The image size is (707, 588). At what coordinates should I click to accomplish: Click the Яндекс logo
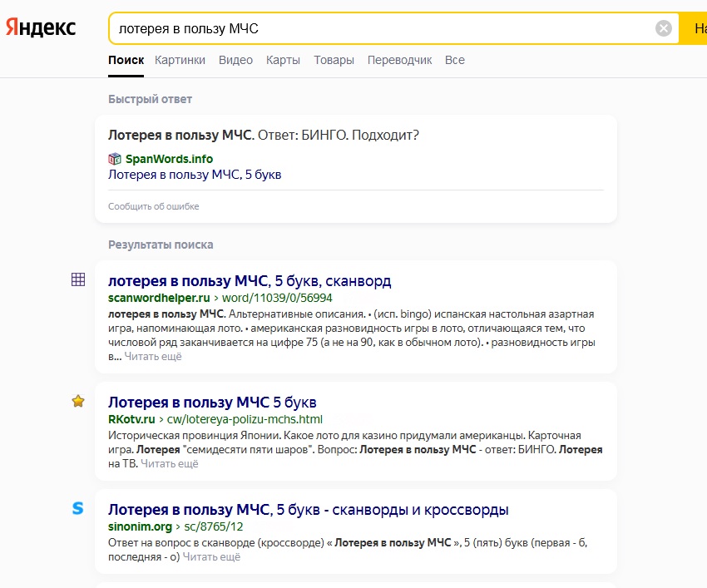click(x=41, y=27)
